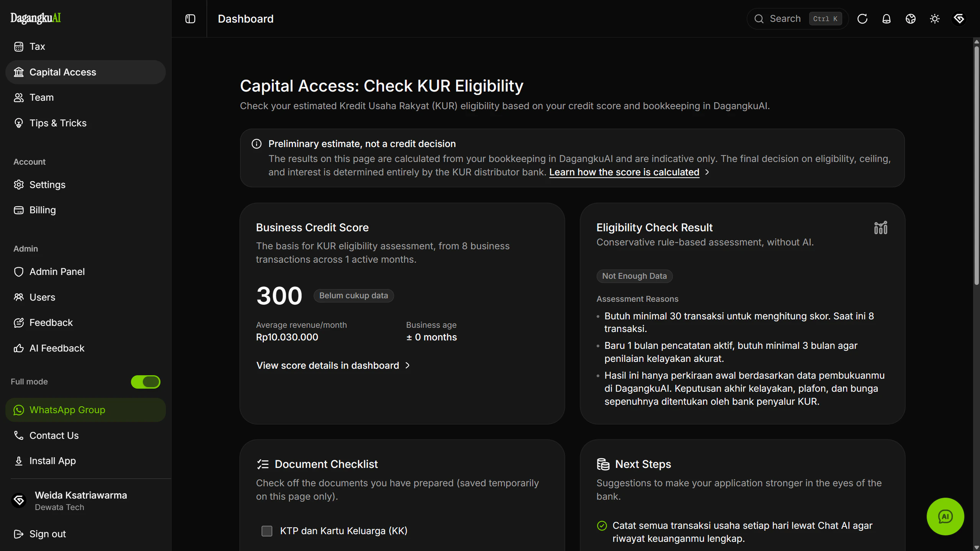This screenshot has width=980, height=551.
Task: Click the info icon in preliminary notice
Action: pyautogui.click(x=257, y=144)
